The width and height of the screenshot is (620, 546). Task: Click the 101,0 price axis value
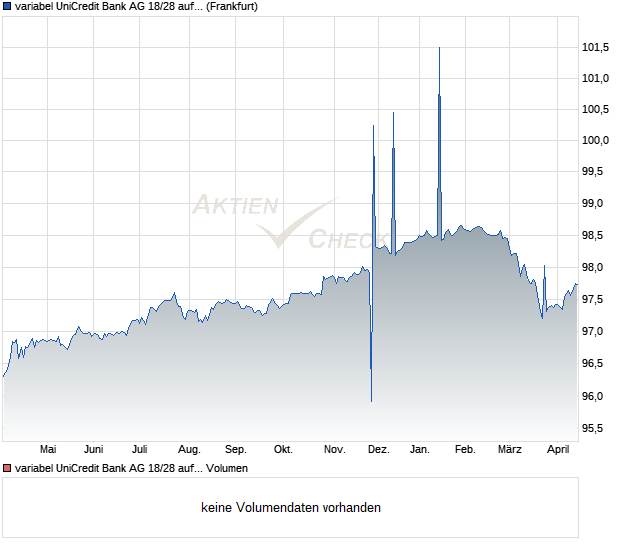(x=595, y=78)
